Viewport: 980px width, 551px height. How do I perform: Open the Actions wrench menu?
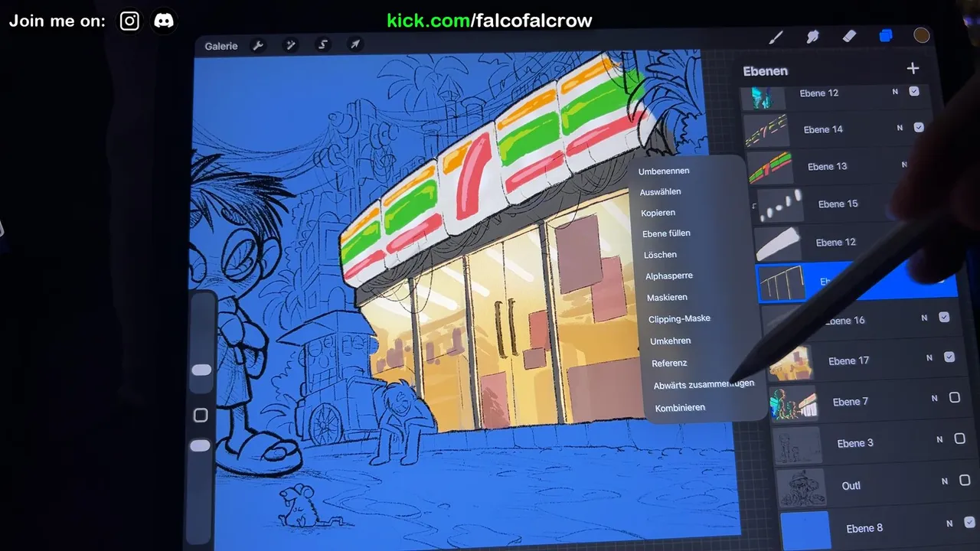tap(258, 45)
